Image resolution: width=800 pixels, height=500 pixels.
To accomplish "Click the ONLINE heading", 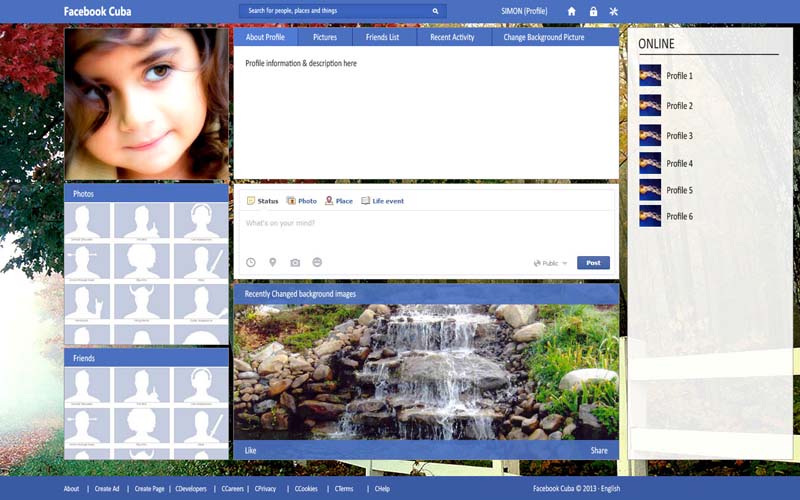I will (657, 44).
